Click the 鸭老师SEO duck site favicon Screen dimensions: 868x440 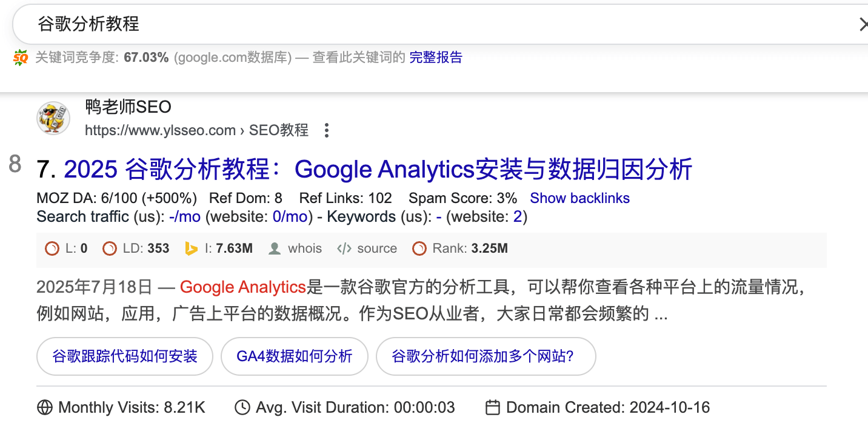pos(53,118)
